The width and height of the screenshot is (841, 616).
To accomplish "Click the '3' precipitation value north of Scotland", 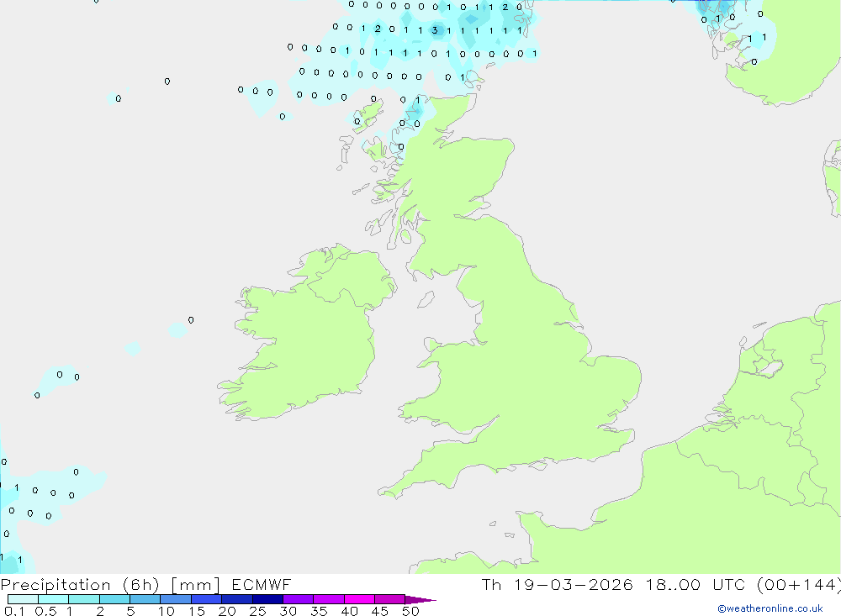I will 435,30.
